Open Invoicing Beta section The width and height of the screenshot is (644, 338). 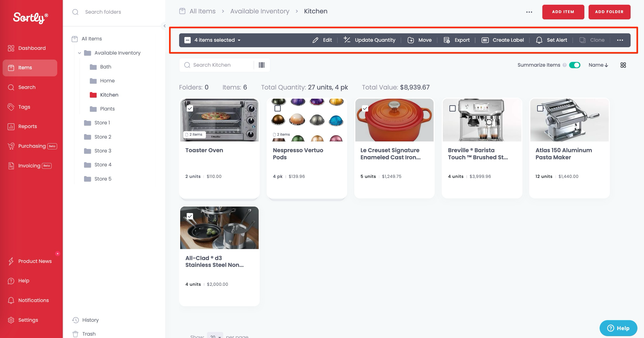pos(30,166)
